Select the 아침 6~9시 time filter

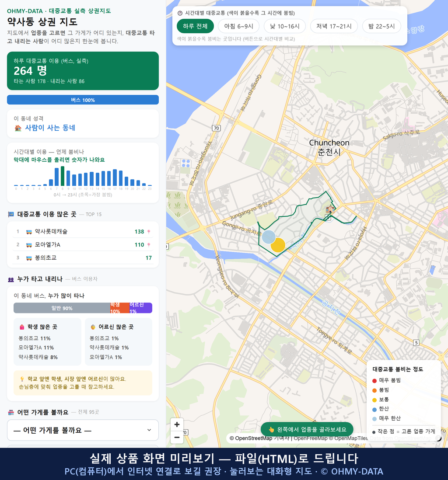pos(238,26)
